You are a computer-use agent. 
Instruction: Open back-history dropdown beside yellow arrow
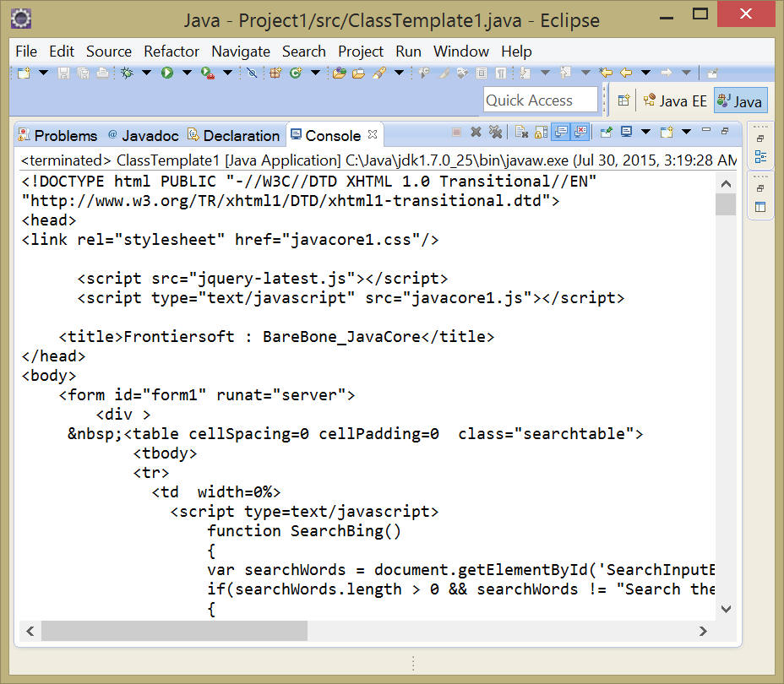645,73
